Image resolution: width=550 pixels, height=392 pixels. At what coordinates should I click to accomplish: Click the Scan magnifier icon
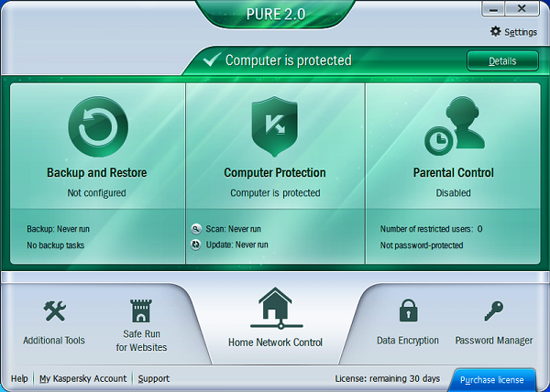click(x=196, y=229)
